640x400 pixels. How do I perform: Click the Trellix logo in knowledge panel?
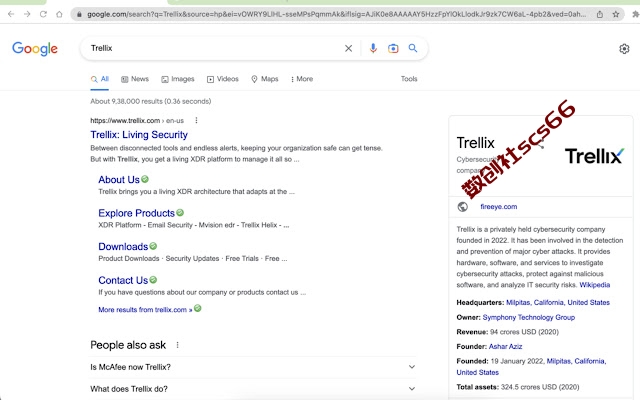(x=594, y=156)
